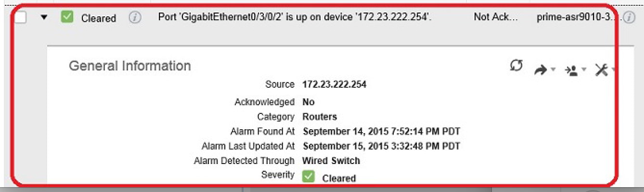This screenshot has width=644, height=192.
Task: Click the Category Routers value
Action: tap(320, 117)
